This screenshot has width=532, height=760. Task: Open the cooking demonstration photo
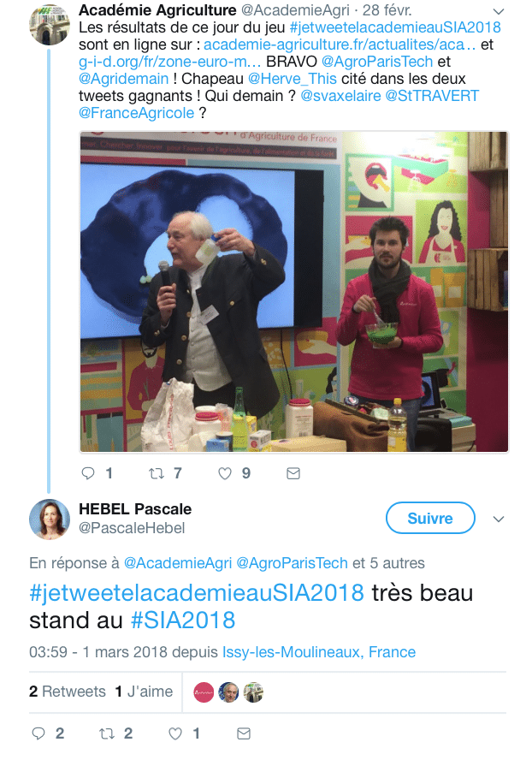pos(294,292)
